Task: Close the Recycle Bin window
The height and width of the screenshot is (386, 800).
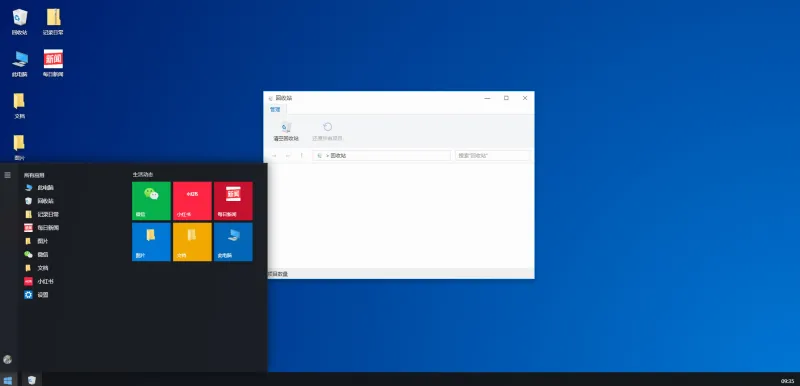Action: pos(524,98)
